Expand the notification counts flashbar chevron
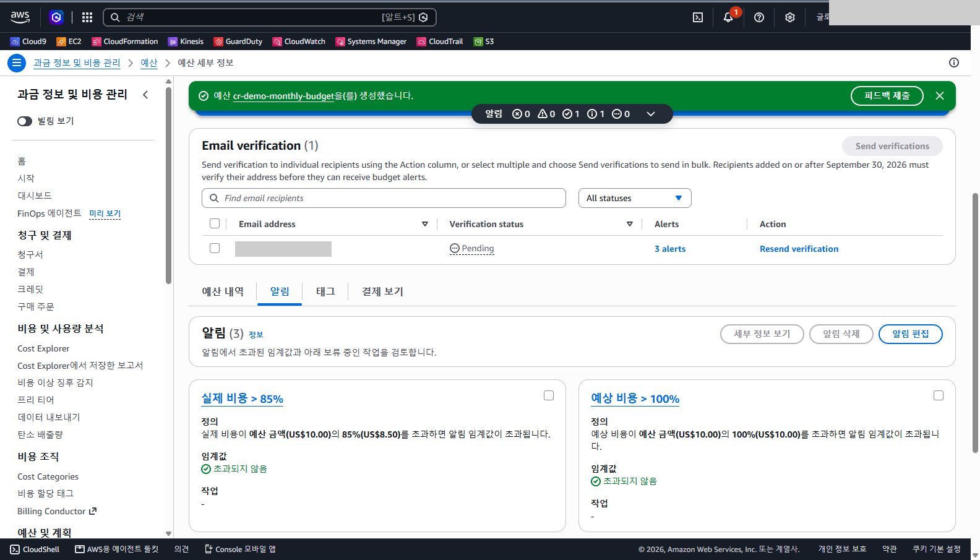 point(651,114)
